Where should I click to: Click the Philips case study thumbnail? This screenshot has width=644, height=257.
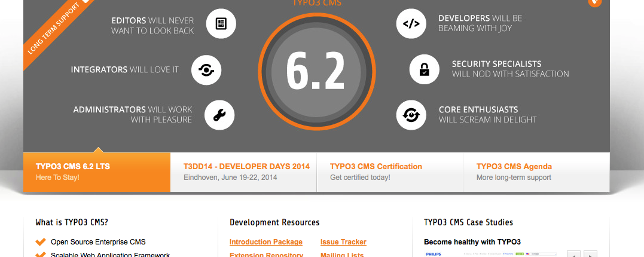pyautogui.click(x=491, y=254)
